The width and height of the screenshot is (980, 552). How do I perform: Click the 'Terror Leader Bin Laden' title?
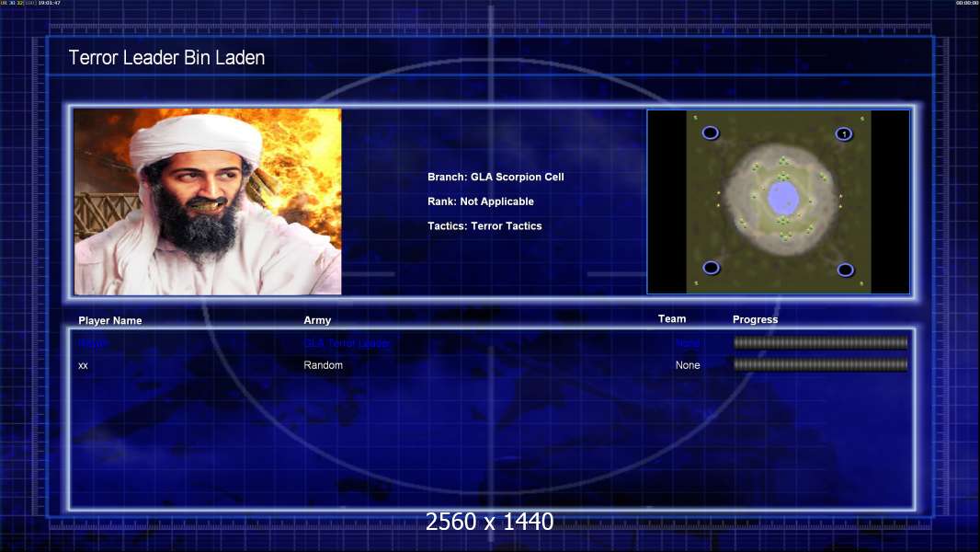[x=167, y=58]
